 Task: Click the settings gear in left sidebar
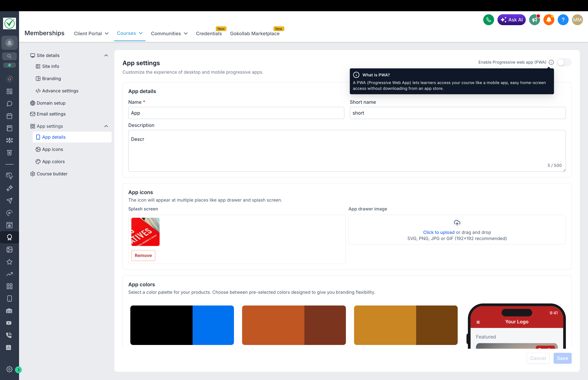[9, 369]
